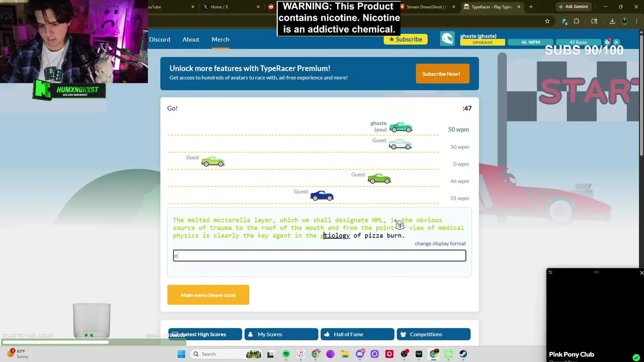Viewport: 644px width, 362px height.
Task: Open the 46 WPM stats badge
Action: pos(530,42)
